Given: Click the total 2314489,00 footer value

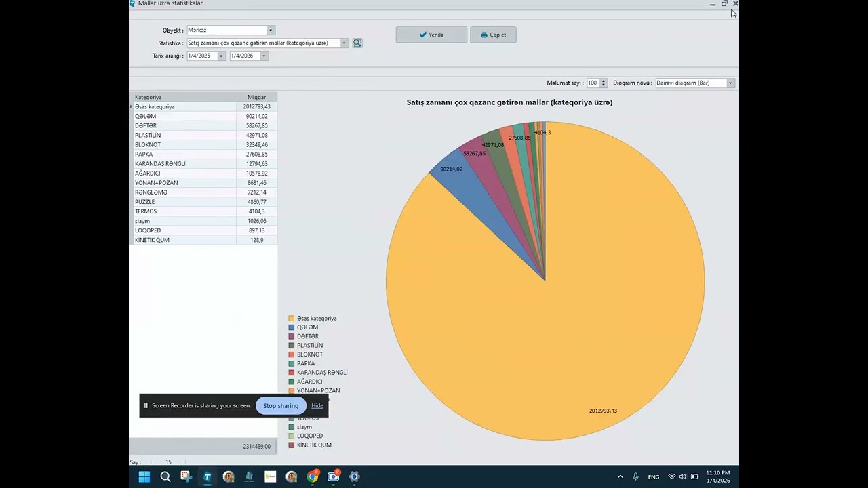Looking at the screenshot, I should click(256, 446).
